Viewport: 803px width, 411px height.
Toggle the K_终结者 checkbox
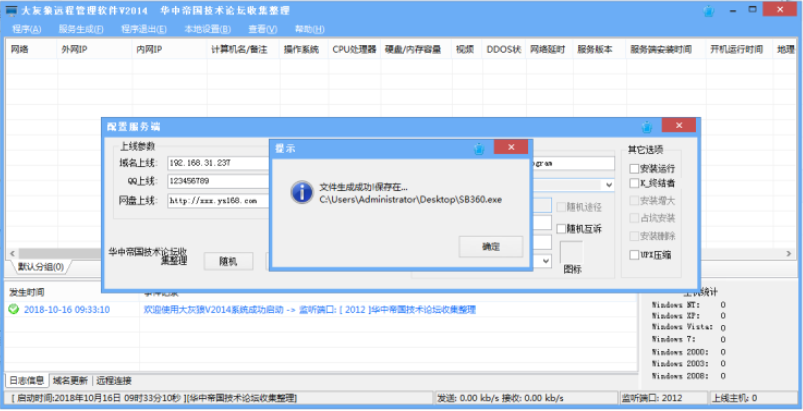click(x=635, y=183)
